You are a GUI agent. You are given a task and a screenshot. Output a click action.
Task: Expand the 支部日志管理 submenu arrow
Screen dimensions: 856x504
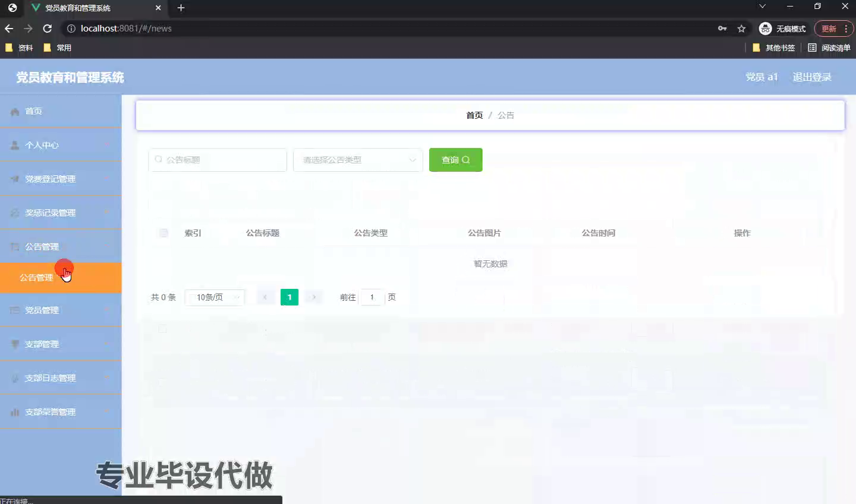pyautogui.click(x=106, y=378)
